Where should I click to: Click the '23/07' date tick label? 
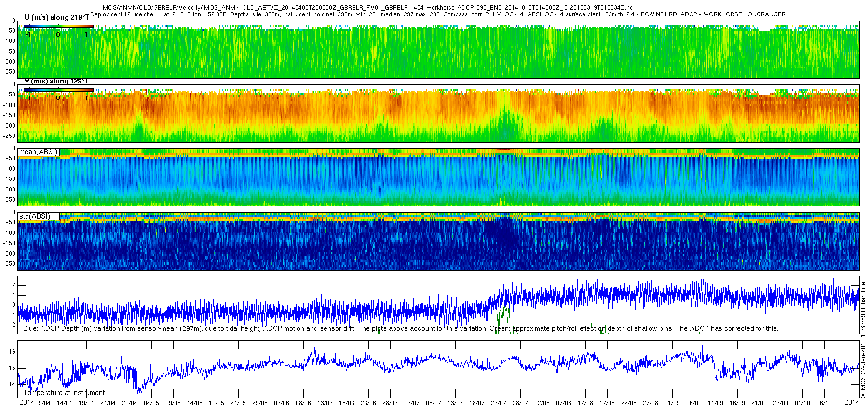499,403
